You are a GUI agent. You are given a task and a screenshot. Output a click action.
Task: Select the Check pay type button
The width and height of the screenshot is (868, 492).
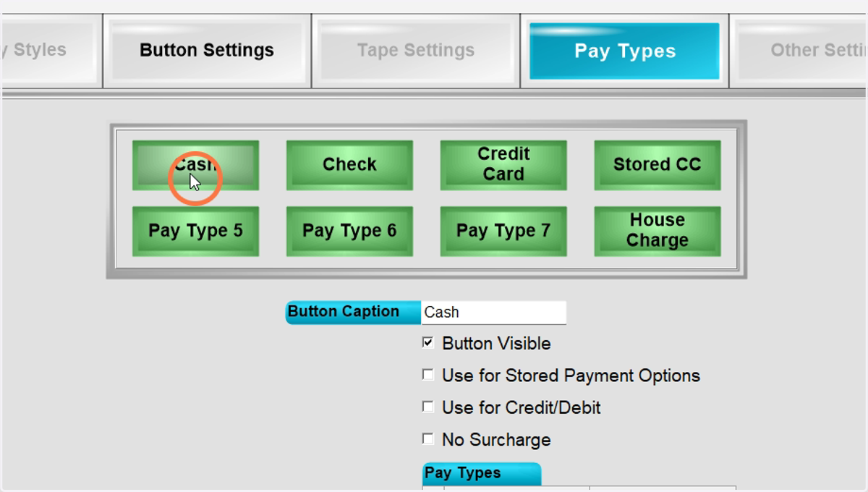click(x=349, y=165)
